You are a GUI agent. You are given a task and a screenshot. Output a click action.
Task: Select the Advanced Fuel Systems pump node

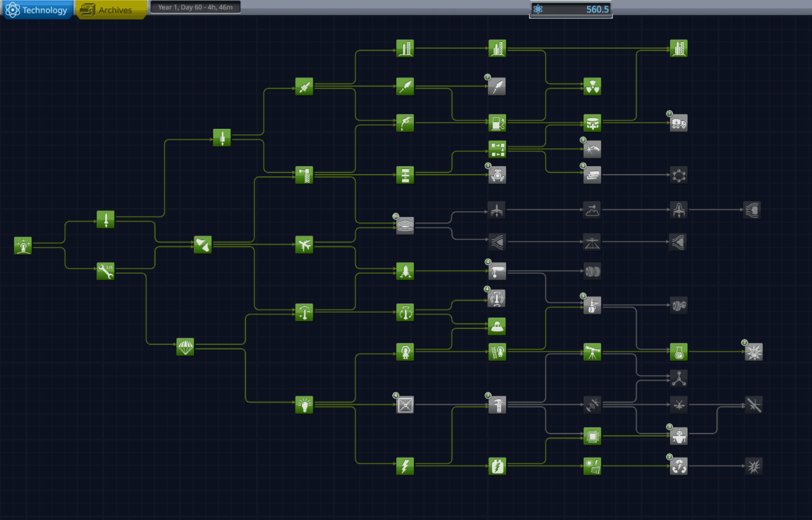[x=497, y=123]
